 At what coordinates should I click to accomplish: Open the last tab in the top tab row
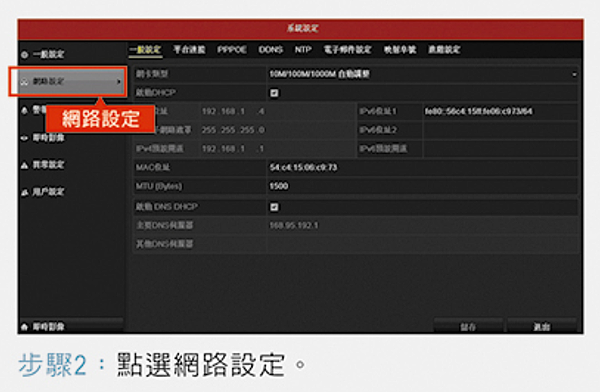click(444, 50)
